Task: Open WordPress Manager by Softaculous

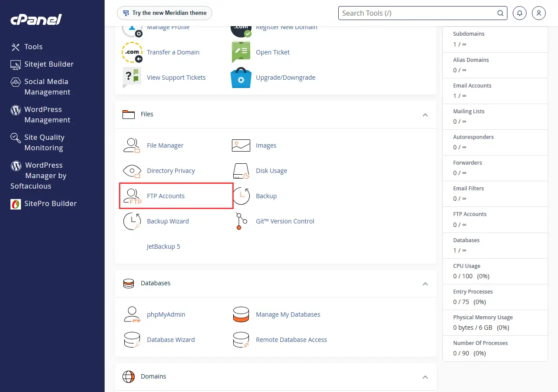Action: (38, 176)
